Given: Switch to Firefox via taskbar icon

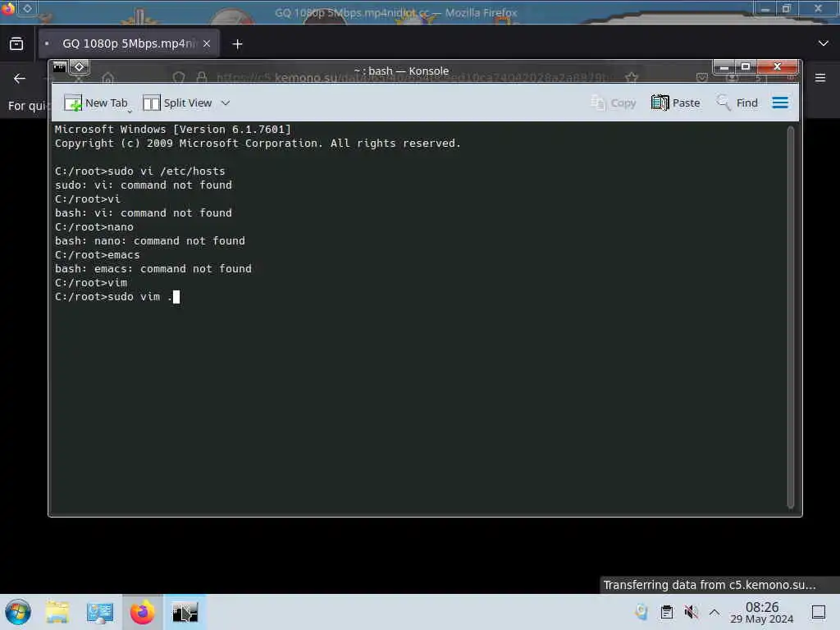Looking at the screenshot, I should pyautogui.click(x=143, y=612).
